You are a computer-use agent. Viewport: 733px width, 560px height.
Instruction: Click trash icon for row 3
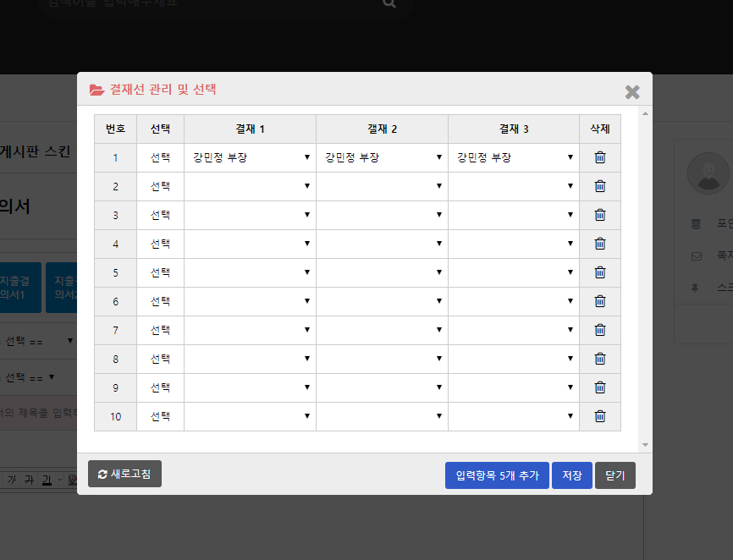600,215
